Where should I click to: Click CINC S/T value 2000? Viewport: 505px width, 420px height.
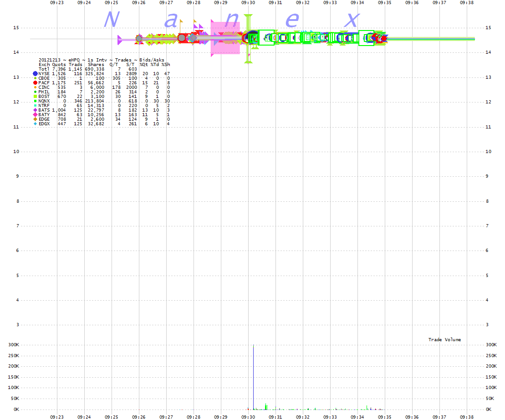click(x=132, y=87)
